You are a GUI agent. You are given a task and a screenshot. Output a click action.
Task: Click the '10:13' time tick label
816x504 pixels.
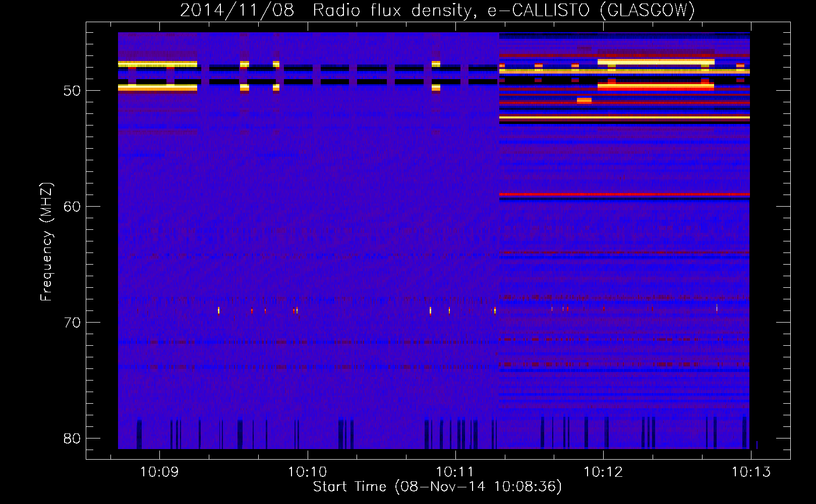point(751,472)
